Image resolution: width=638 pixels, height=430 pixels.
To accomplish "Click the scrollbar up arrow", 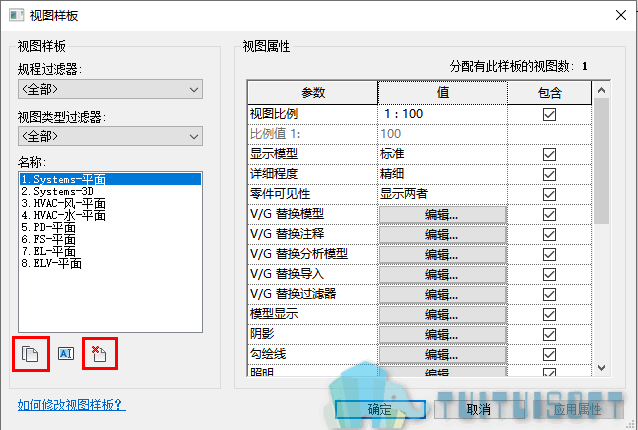I will pos(601,89).
